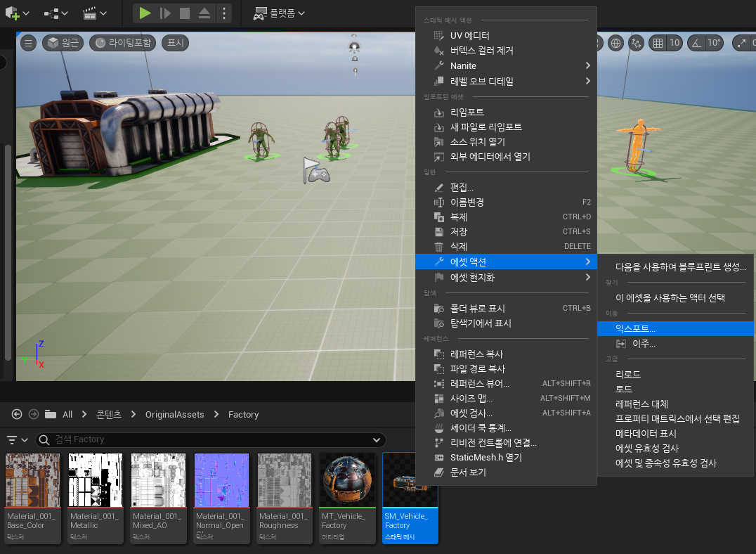Click the All breadcrumb folder
Screen dimensions: 756x554
(x=67, y=415)
